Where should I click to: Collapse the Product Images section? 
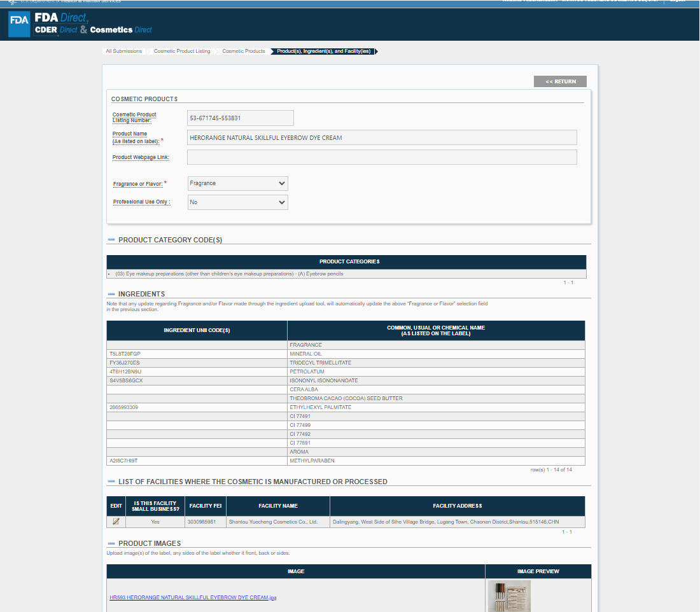(111, 543)
